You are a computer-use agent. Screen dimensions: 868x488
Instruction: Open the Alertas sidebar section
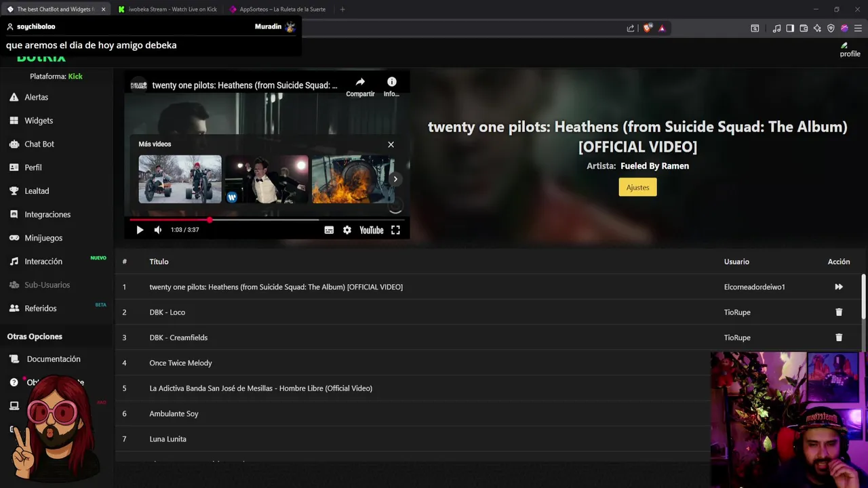click(36, 97)
